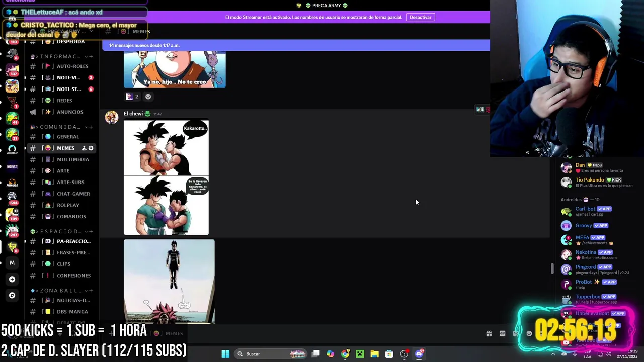Click the 14 mensajes nuevos banner
644x362 pixels.
[x=296, y=45]
